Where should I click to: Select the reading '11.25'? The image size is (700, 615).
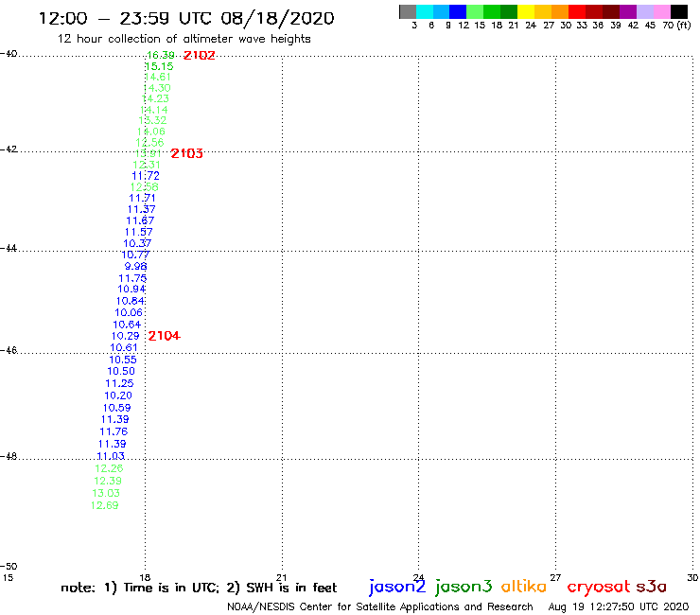click(119, 383)
